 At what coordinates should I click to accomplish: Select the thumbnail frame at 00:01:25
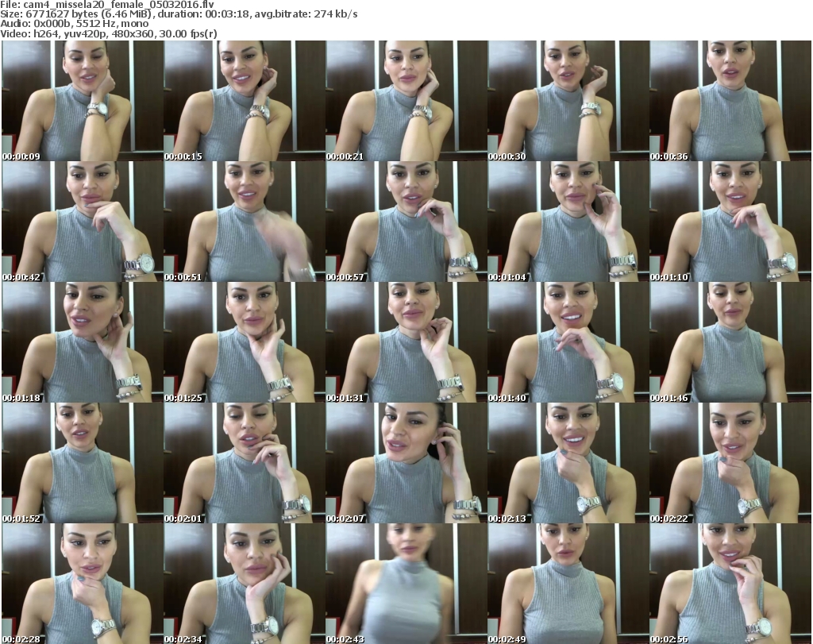pyautogui.click(x=245, y=342)
